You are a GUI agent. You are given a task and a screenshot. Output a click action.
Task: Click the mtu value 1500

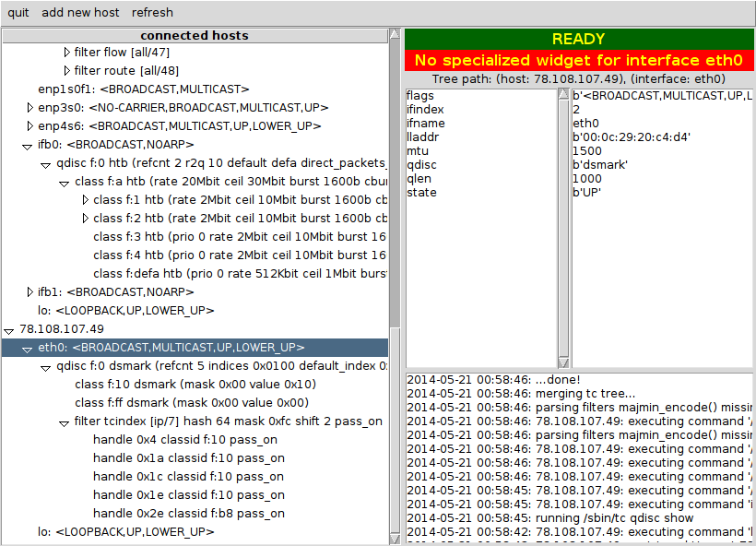586,151
